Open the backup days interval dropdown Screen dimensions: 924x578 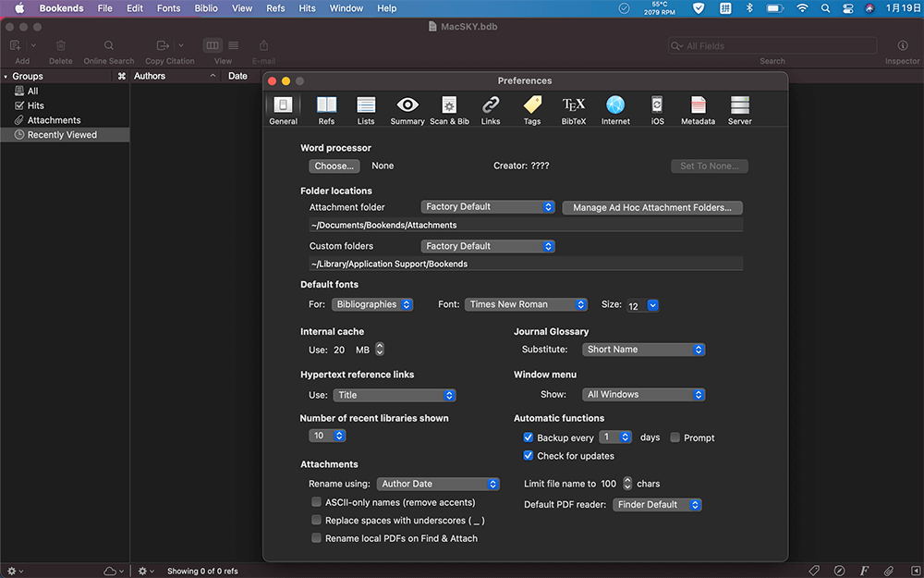(x=615, y=437)
